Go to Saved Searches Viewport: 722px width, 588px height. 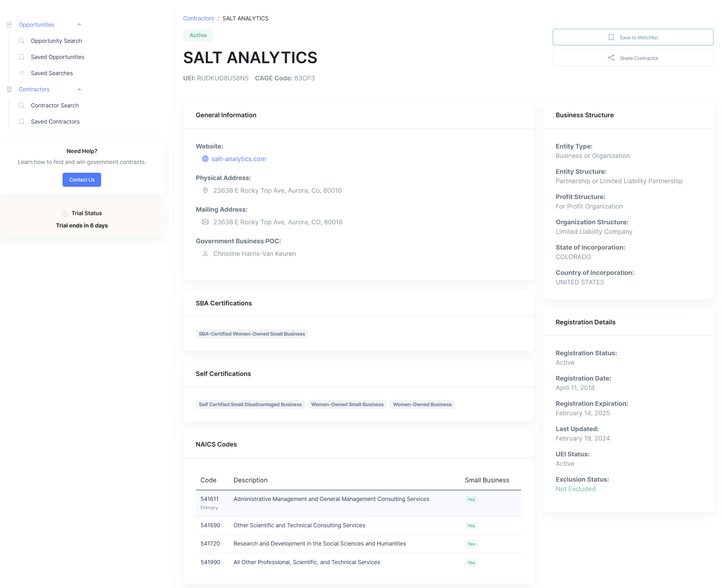(x=52, y=73)
